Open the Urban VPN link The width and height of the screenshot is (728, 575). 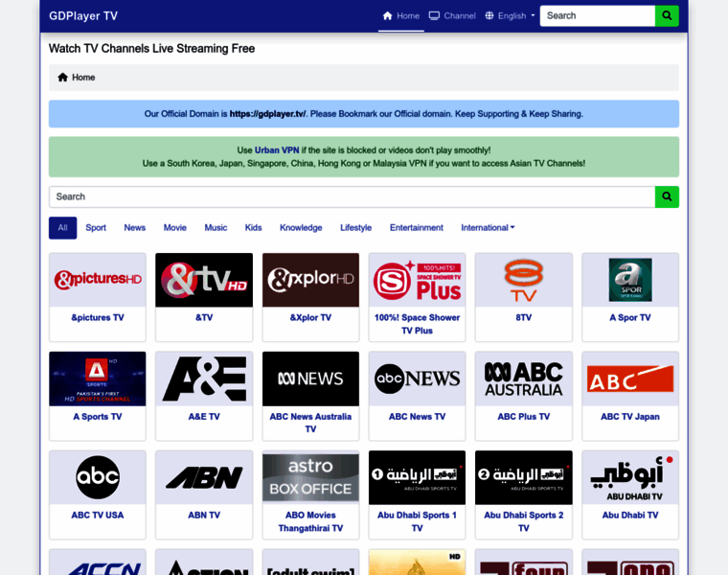coord(277,150)
